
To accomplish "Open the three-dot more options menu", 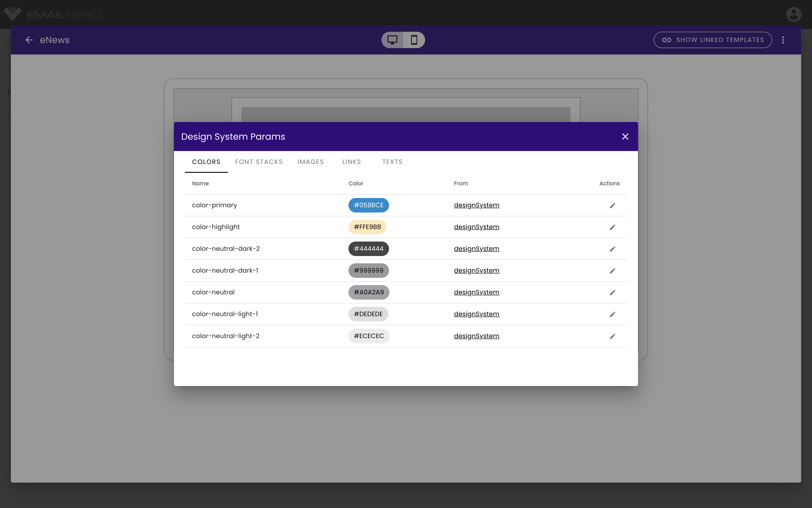I will [783, 40].
